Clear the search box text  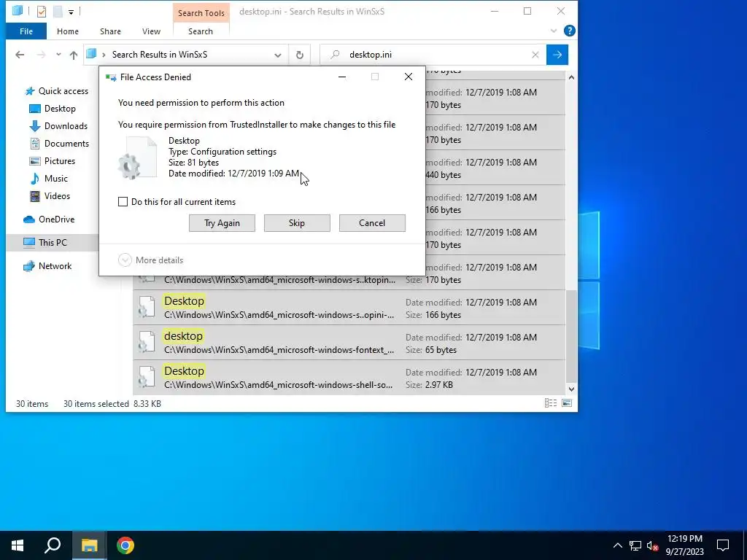tap(535, 55)
